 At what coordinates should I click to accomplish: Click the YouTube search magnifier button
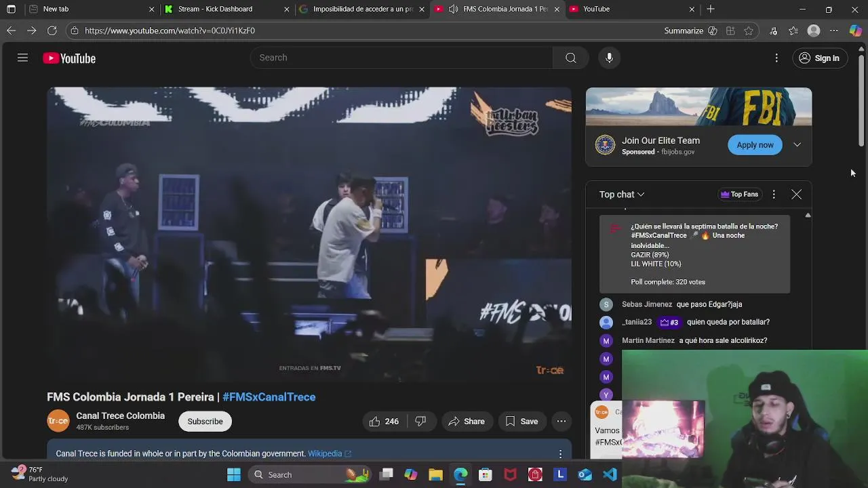point(571,58)
